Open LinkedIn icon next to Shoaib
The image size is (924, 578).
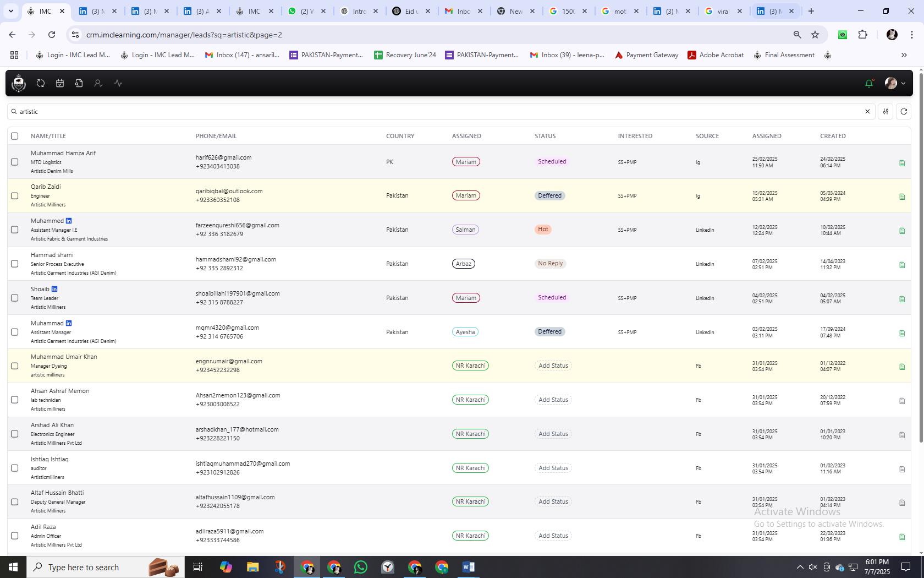pyautogui.click(x=54, y=289)
